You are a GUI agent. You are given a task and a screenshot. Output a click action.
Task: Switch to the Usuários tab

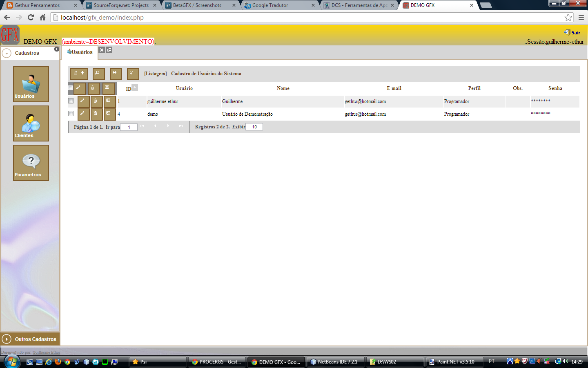point(79,52)
